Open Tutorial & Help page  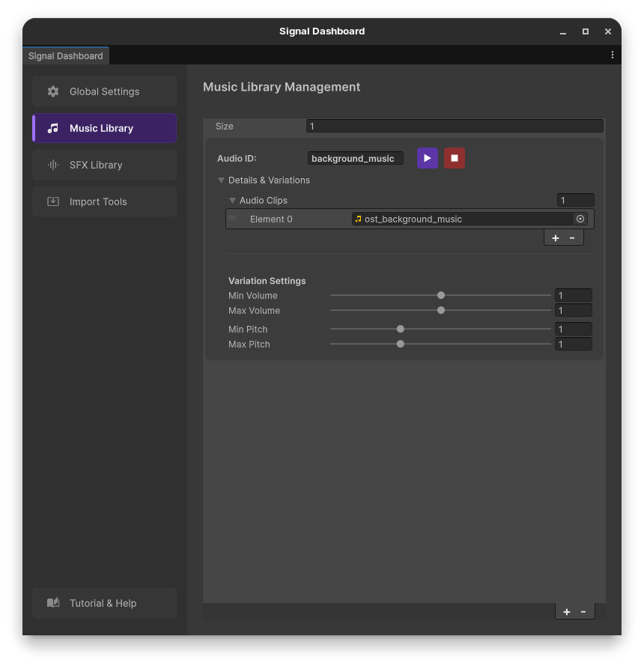pyautogui.click(x=104, y=603)
